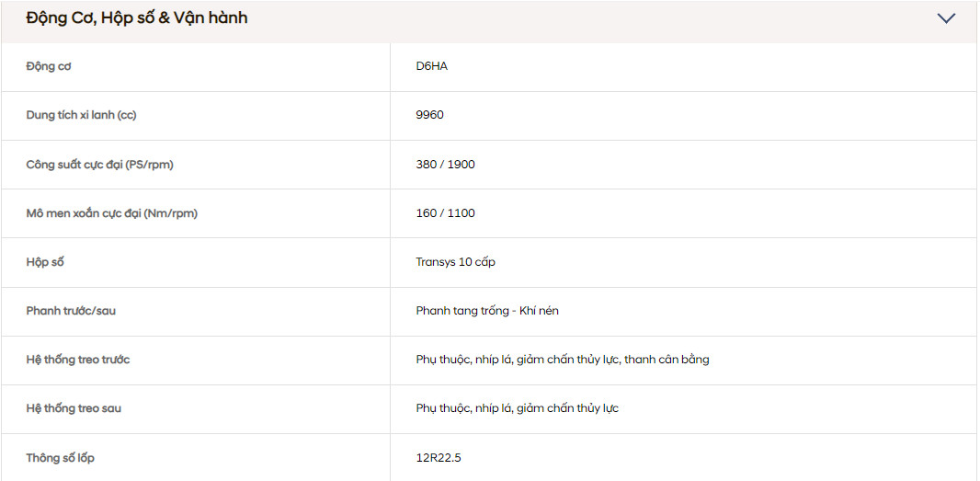Click the 'Động cơ' row label

(49, 66)
